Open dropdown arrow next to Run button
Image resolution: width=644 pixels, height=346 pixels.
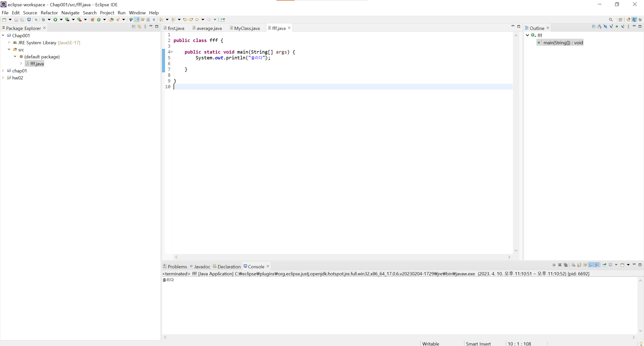61,20
